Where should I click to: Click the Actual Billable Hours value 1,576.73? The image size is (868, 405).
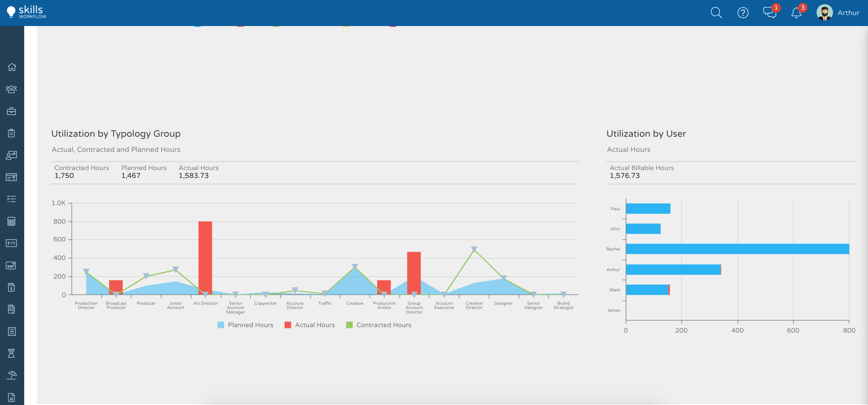pos(625,175)
